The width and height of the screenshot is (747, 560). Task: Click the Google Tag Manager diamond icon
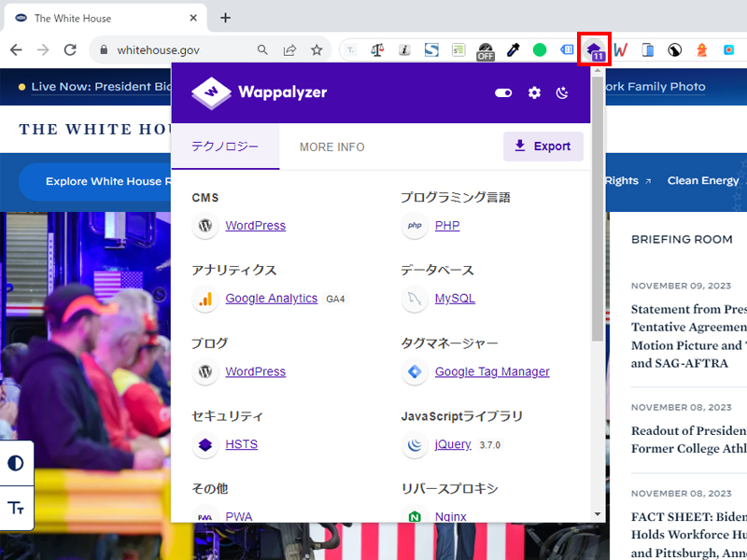[415, 371]
